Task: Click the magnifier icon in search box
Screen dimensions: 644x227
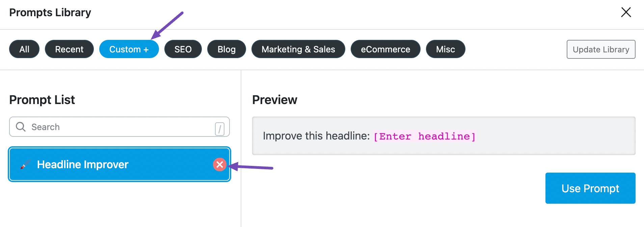Action: point(21,127)
